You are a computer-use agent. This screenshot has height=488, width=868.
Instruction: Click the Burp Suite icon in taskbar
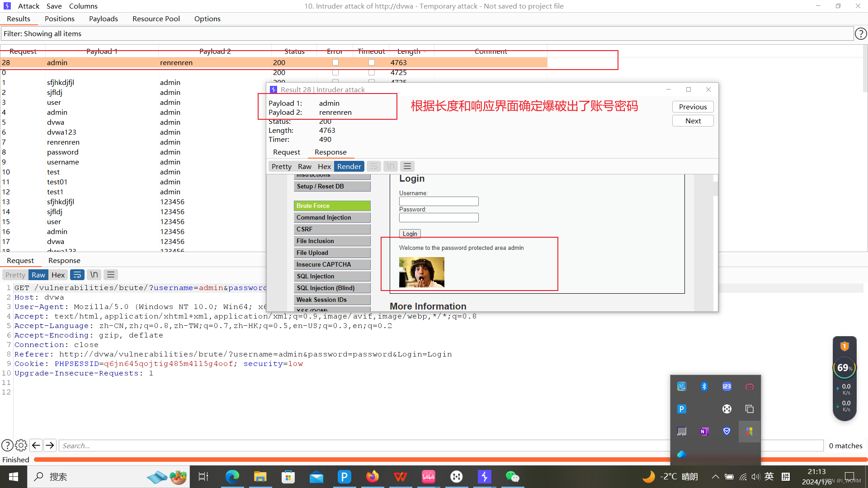[x=485, y=477]
